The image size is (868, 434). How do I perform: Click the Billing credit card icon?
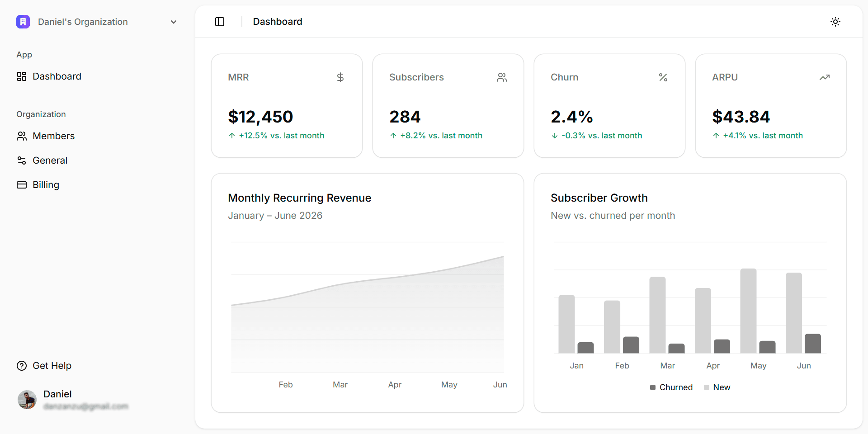click(x=22, y=185)
